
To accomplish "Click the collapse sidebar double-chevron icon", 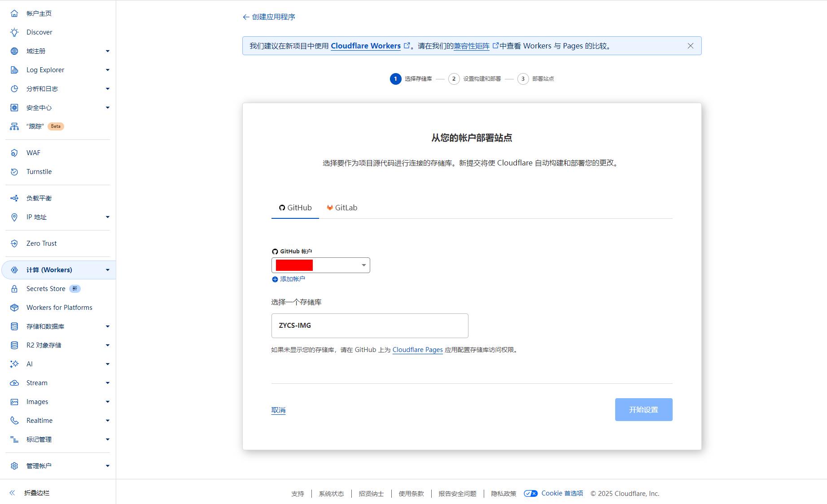I will tap(13, 493).
